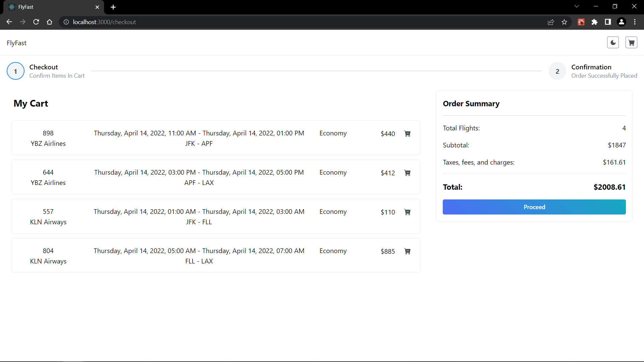Remove flight 804 using cart icon

pyautogui.click(x=408, y=251)
